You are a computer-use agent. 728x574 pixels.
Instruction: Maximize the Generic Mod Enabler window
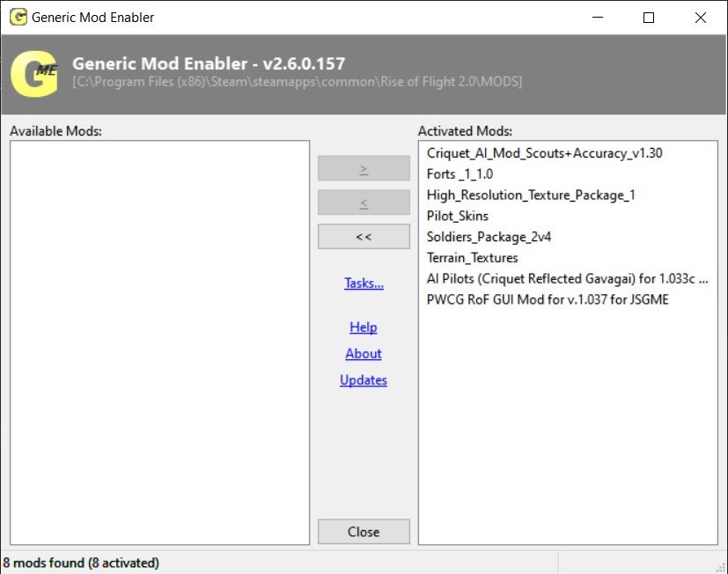click(x=649, y=18)
